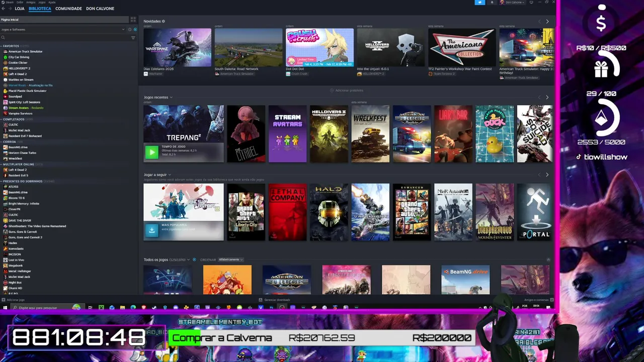Image resolution: width=644 pixels, height=362 pixels.
Task: Open the Wreckfest recent game cover
Action: 370,134
